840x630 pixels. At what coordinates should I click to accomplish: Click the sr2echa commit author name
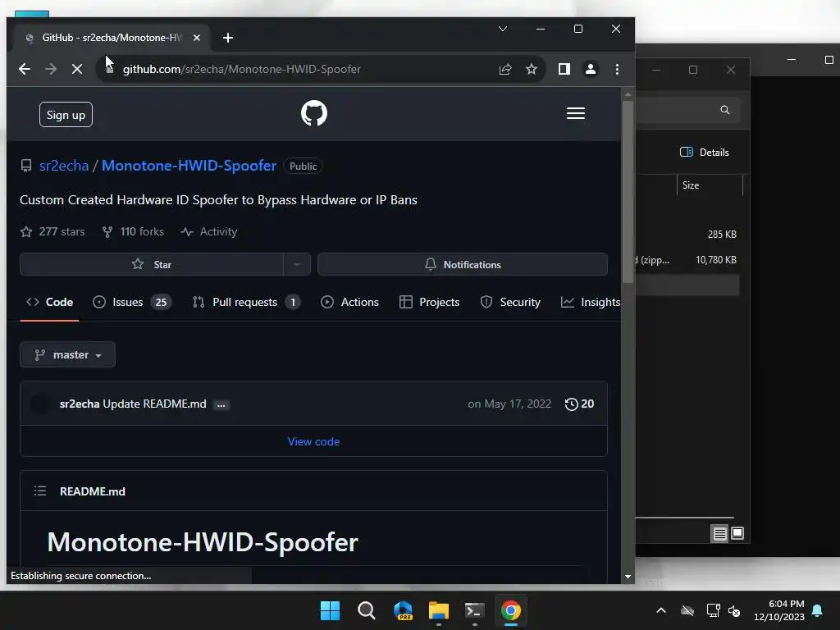point(80,404)
